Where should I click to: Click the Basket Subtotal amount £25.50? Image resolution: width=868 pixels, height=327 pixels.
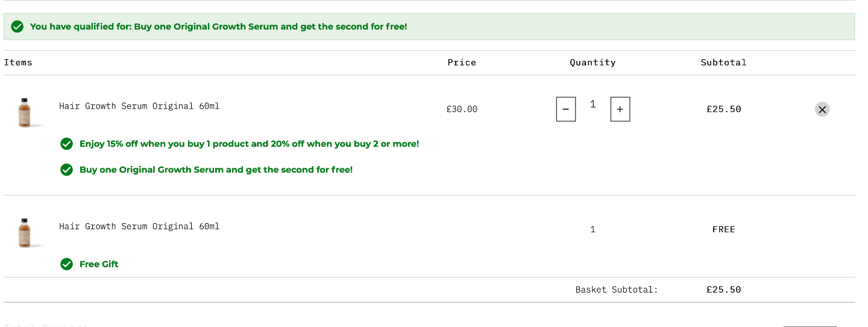(723, 290)
